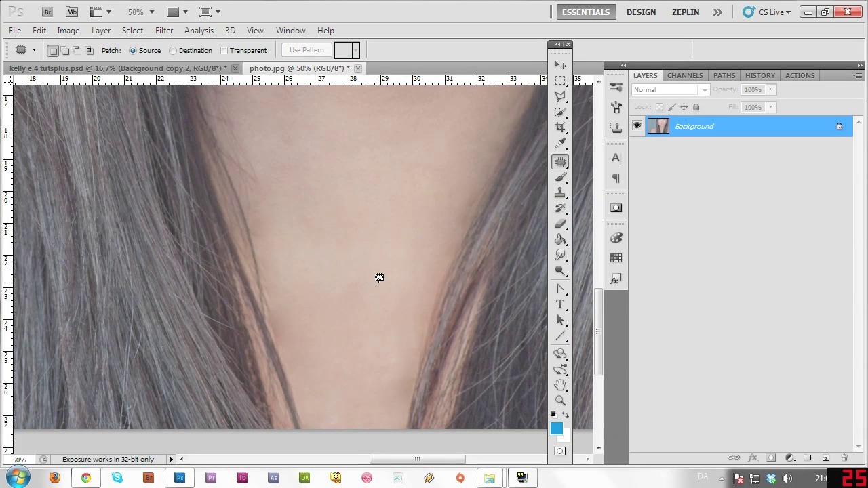Enable the Transparent checkbox
This screenshot has height=488, width=868.
point(224,50)
